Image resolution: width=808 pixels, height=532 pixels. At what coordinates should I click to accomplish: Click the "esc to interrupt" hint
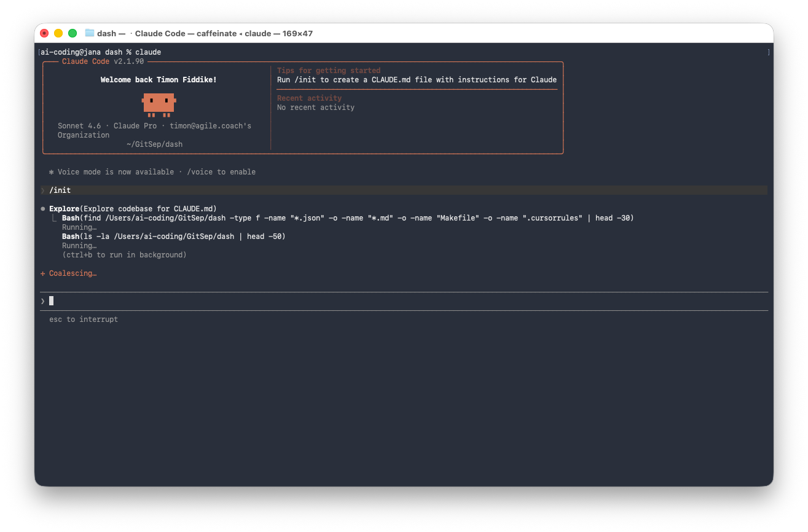point(84,319)
